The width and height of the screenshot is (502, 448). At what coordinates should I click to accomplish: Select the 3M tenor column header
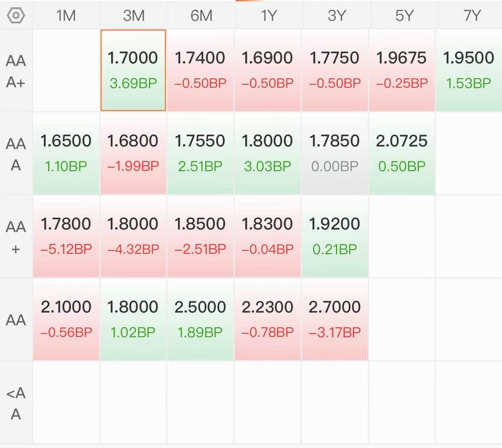(x=134, y=15)
